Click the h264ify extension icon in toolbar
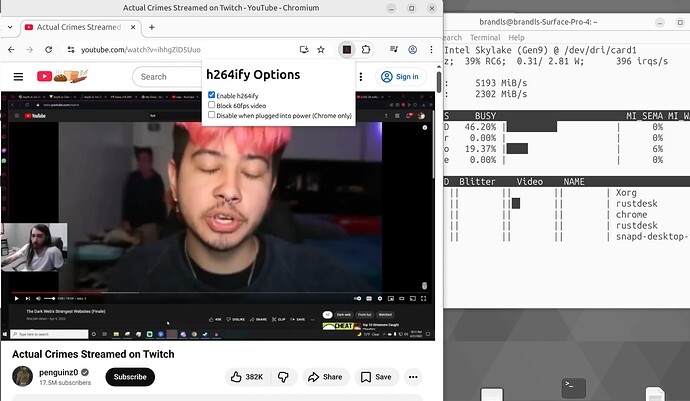 [x=346, y=49]
